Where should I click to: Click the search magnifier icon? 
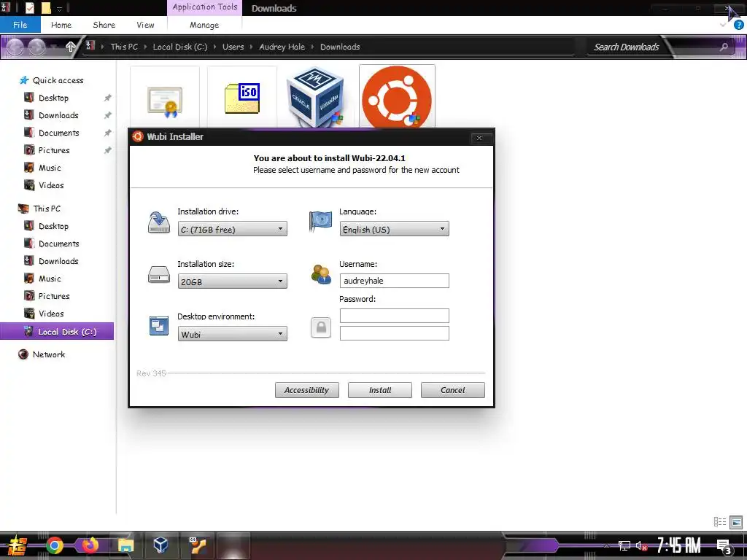click(x=724, y=47)
